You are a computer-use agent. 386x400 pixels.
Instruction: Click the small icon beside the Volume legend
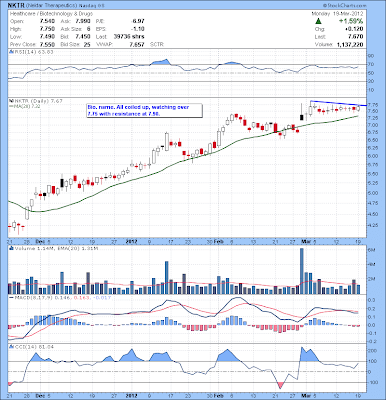[11, 248]
